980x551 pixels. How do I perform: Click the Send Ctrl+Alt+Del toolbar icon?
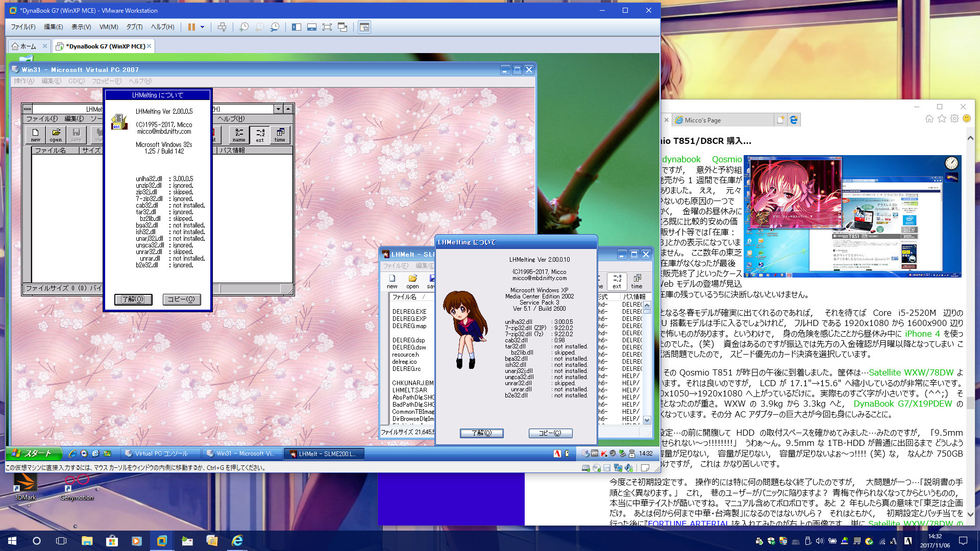click(222, 27)
